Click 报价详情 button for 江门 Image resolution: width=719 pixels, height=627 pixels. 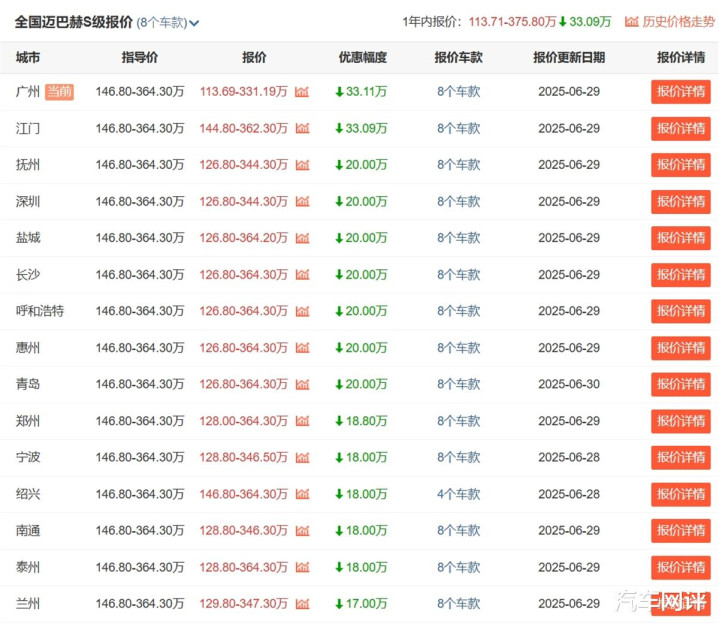[680, 128]
